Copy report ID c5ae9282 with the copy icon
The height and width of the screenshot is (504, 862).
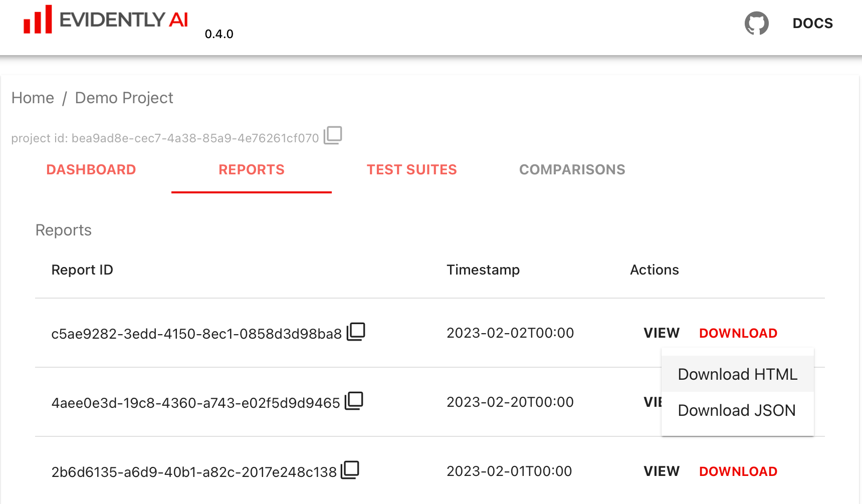coord(355,331)
